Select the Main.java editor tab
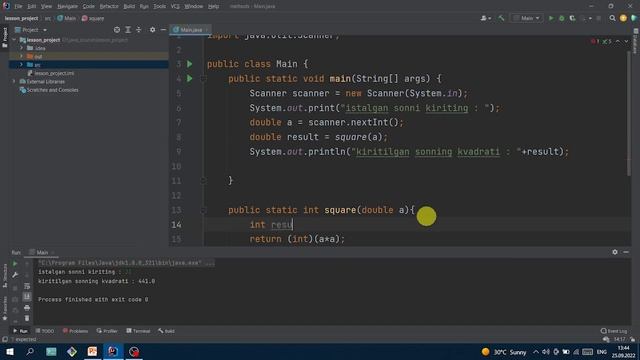 [190, 30]
